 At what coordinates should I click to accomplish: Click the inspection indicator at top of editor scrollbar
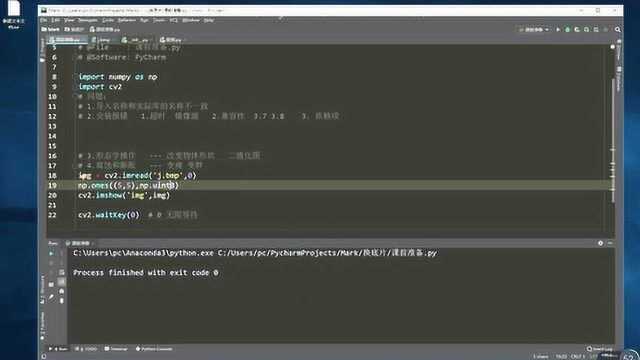[x=613, y=47]
